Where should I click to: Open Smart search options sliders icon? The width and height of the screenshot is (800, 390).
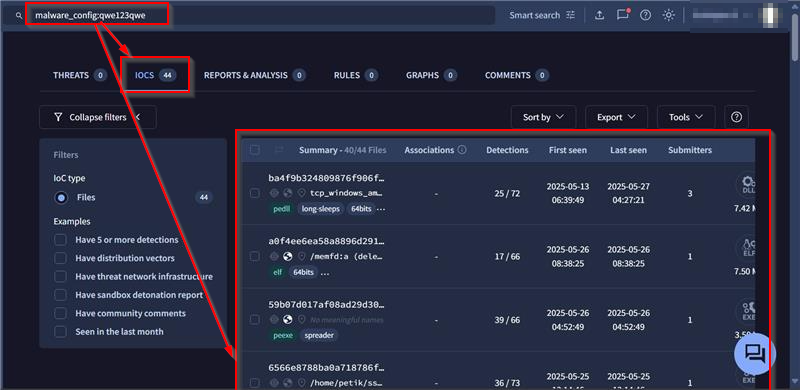pyautogui.click(x=570, y=15)
